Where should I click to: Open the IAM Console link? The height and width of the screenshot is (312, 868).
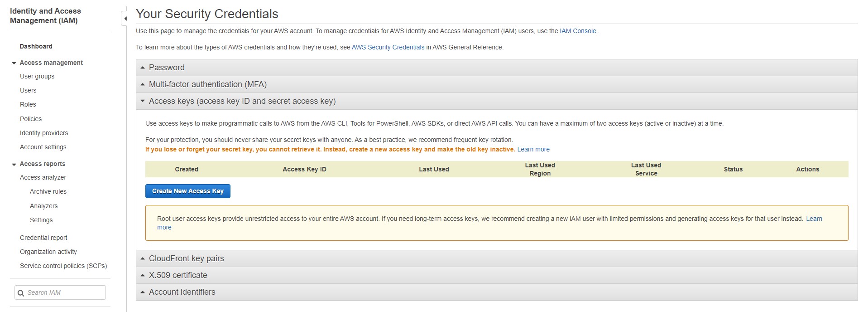click(x=578, y=31)
